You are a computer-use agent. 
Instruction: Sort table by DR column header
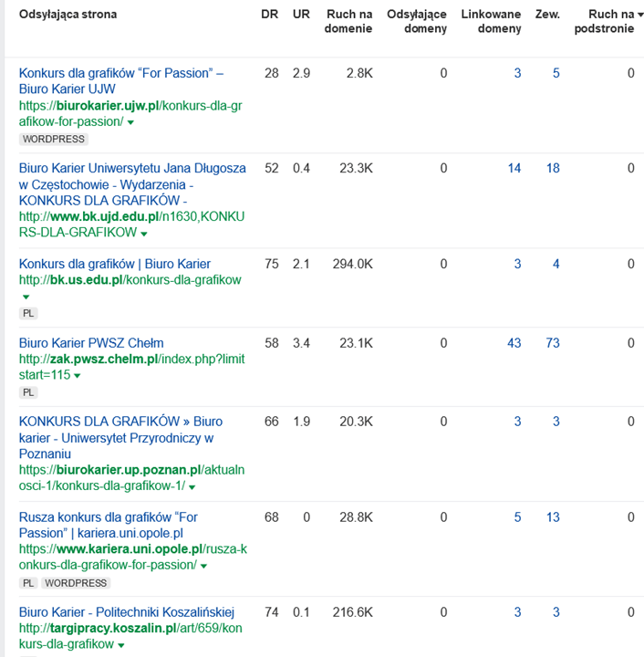269,15
